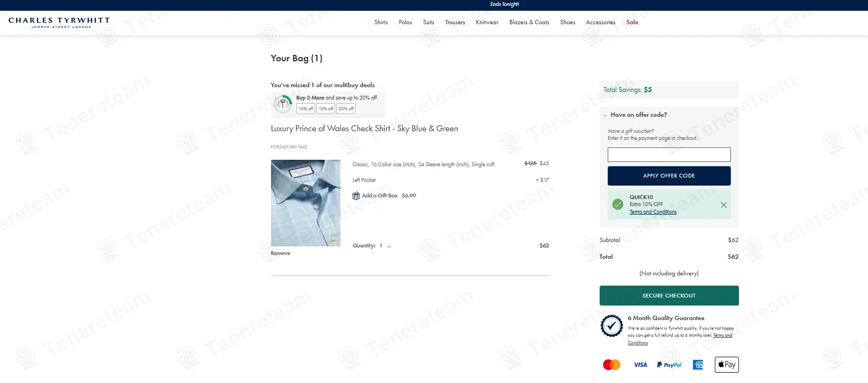
Task: Click the Apply Offer Code button
Action: pos(669,176)
